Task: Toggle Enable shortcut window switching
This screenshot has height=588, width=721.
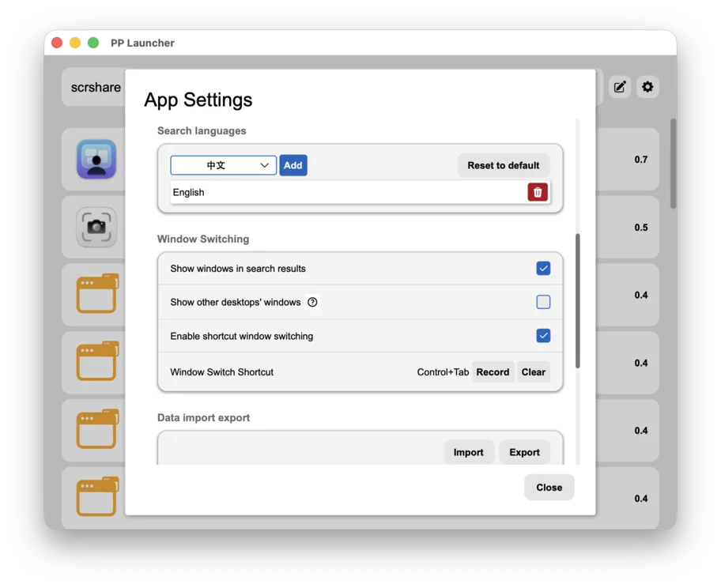Action: pyautogui.click(x=543, y=336)
